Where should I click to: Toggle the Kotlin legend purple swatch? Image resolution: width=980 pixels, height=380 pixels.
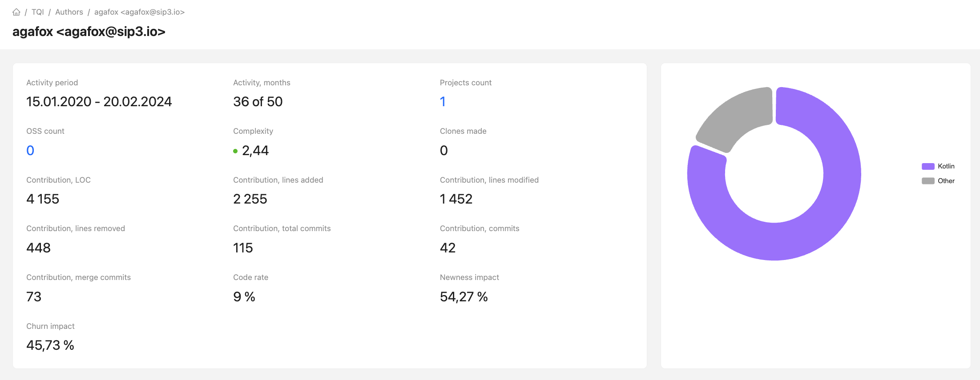click(x=928, y=166)
